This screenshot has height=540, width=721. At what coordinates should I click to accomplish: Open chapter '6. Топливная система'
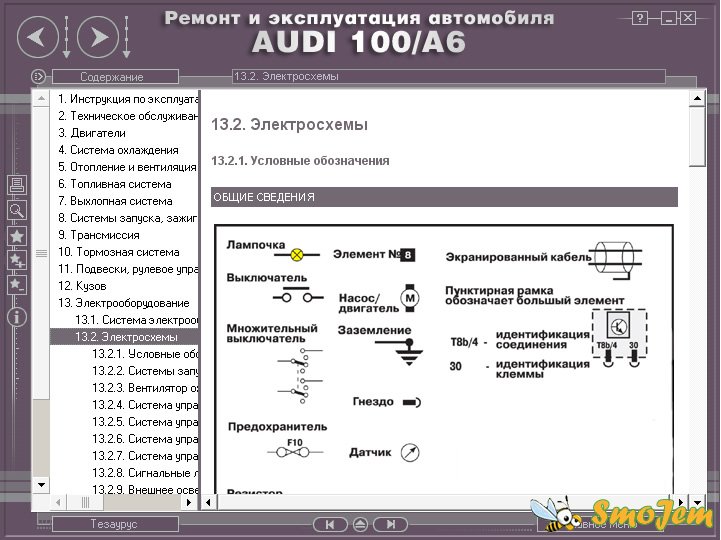[x=115, y=184]
